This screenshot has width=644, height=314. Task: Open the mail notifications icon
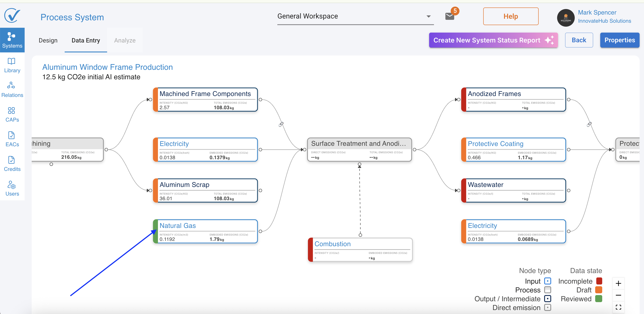pyautogui.click(x=450, y=16)
